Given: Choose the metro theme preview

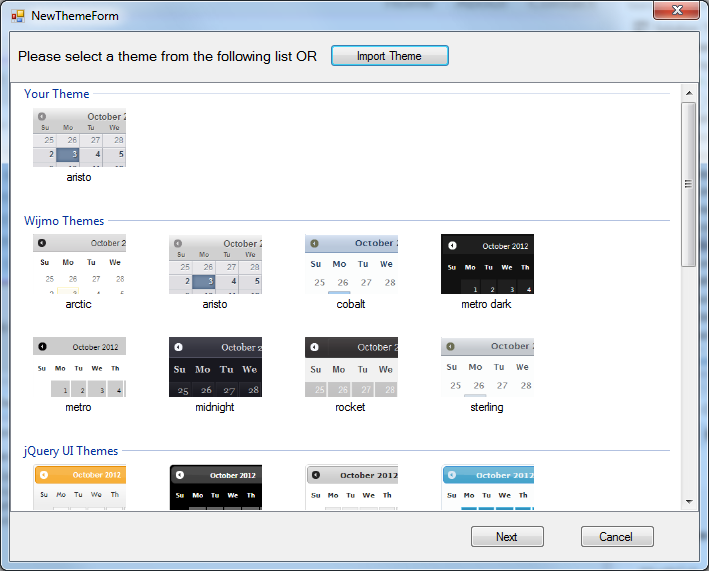Looking at the screenshot, I should click(x=79, y=367).
